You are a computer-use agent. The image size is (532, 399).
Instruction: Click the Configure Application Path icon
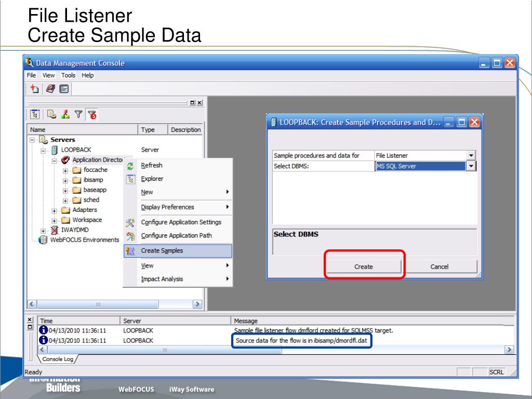pos(130,236)
